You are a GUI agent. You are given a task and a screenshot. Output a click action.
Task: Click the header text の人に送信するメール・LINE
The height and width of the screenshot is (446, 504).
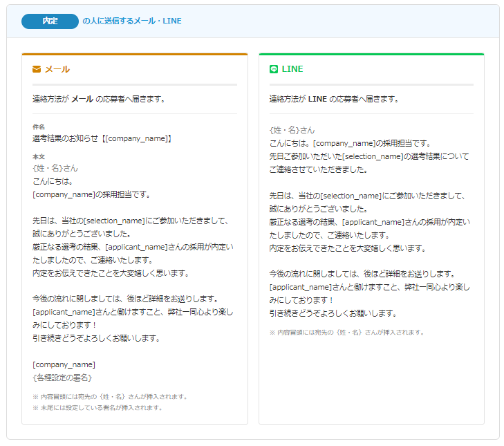click(x=132, y=21)
